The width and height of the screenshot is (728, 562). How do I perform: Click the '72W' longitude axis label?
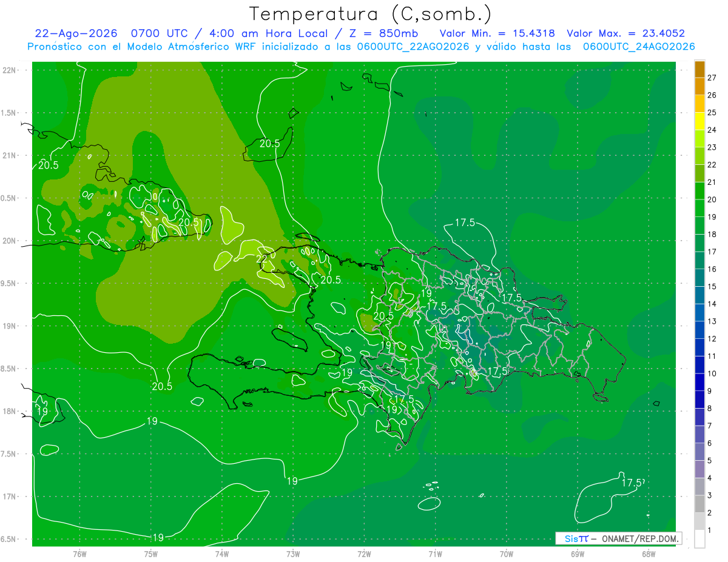click(x=364, y=554)
